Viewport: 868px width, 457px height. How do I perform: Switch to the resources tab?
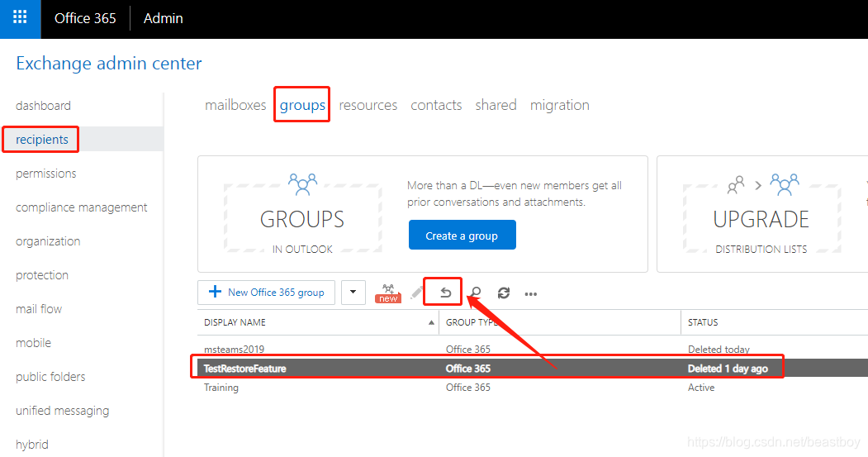[368, 105]
